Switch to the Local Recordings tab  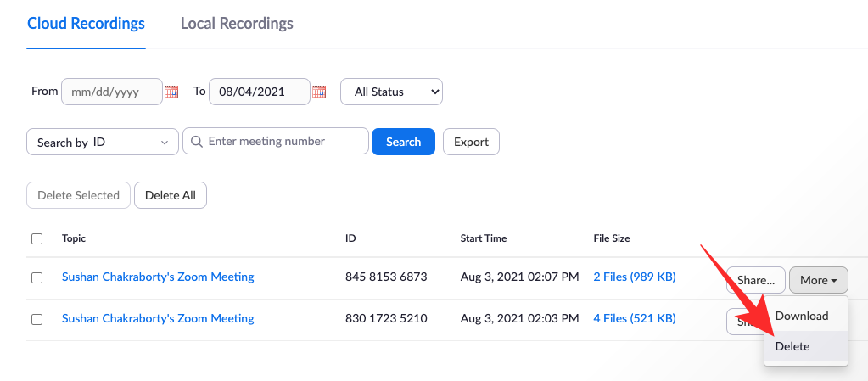237,24
